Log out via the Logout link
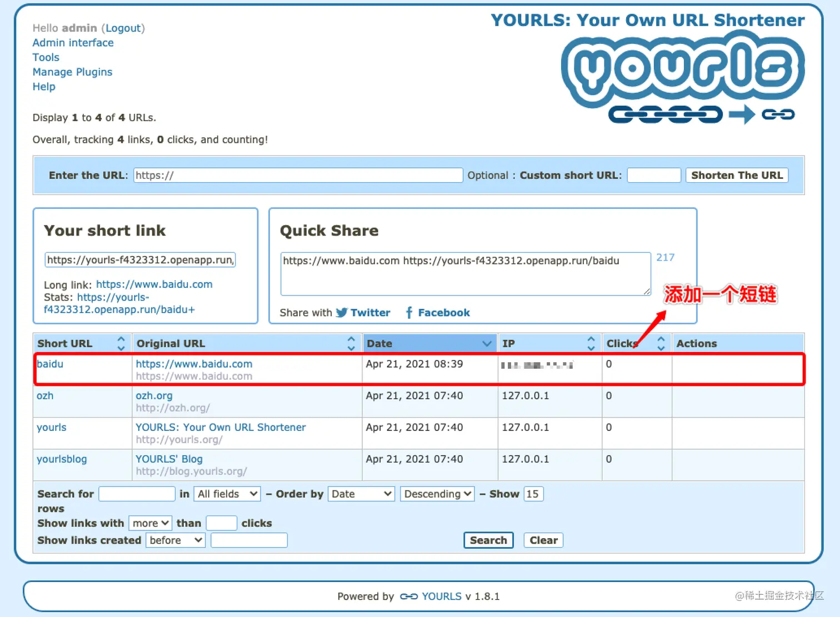The image size is (840, 617). click(123, 28)
